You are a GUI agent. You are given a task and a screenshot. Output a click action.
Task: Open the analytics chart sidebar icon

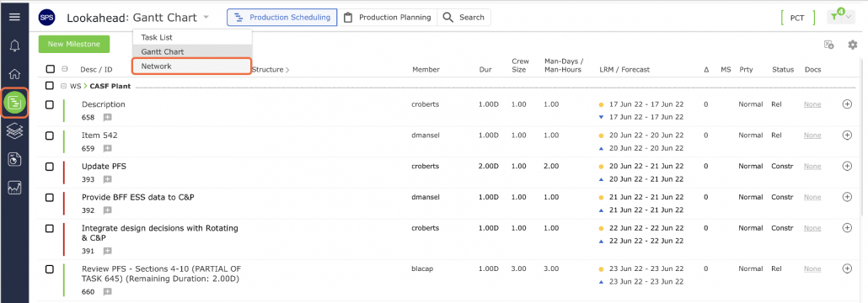click(15, 188)
